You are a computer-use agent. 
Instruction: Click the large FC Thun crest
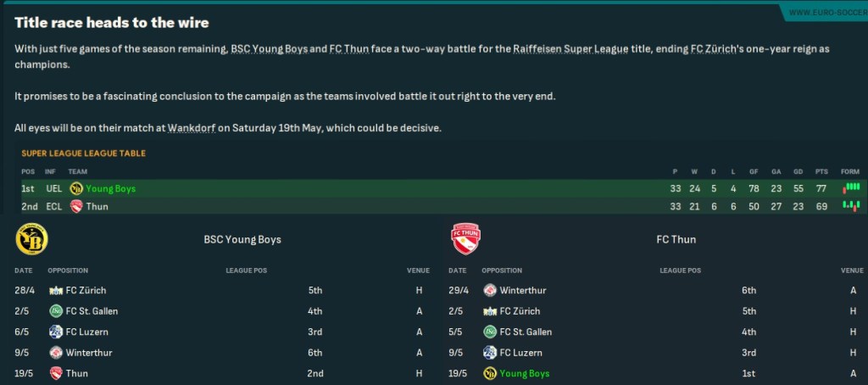click(x=465, y=239)
